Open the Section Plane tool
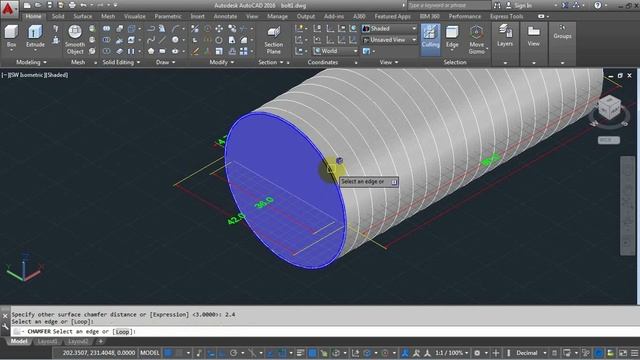 tap(273, 40)
